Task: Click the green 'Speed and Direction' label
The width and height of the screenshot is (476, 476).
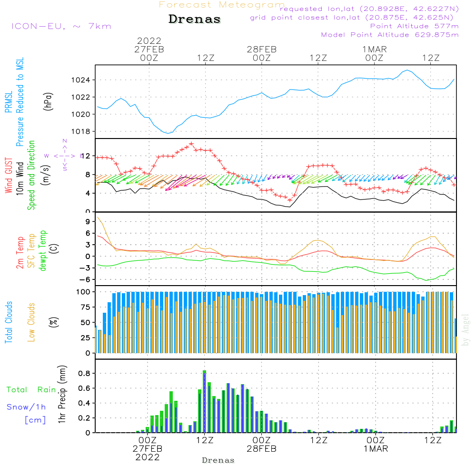Action: point(31,175)
